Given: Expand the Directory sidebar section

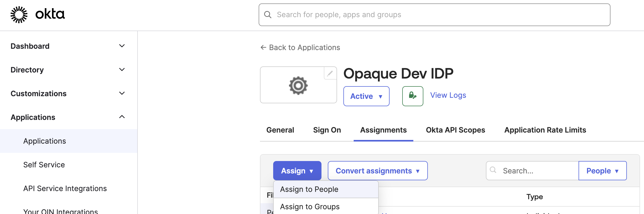Looking at the screenshot, I should coord(122,70).
